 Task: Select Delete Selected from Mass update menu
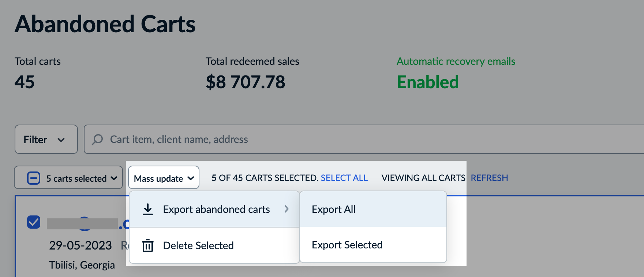198,245
